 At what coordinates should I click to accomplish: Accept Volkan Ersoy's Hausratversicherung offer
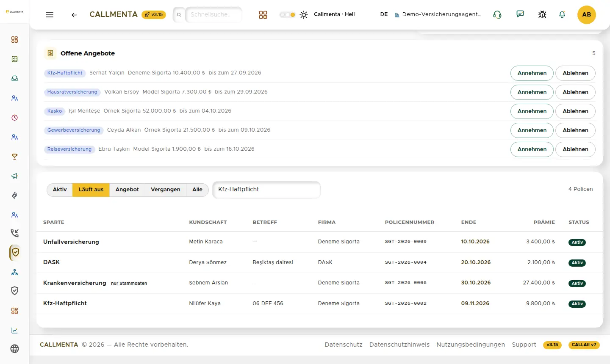tap(532, 92)
